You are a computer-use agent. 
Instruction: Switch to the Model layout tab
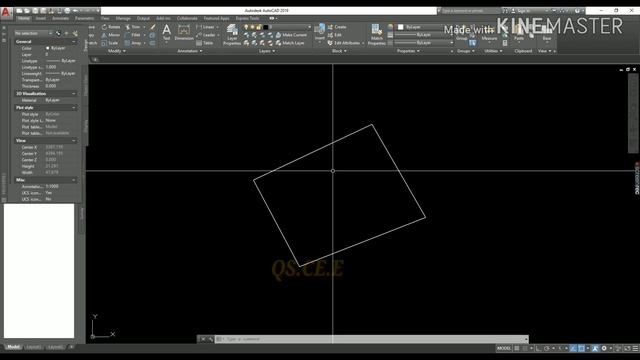pos(13,347)
